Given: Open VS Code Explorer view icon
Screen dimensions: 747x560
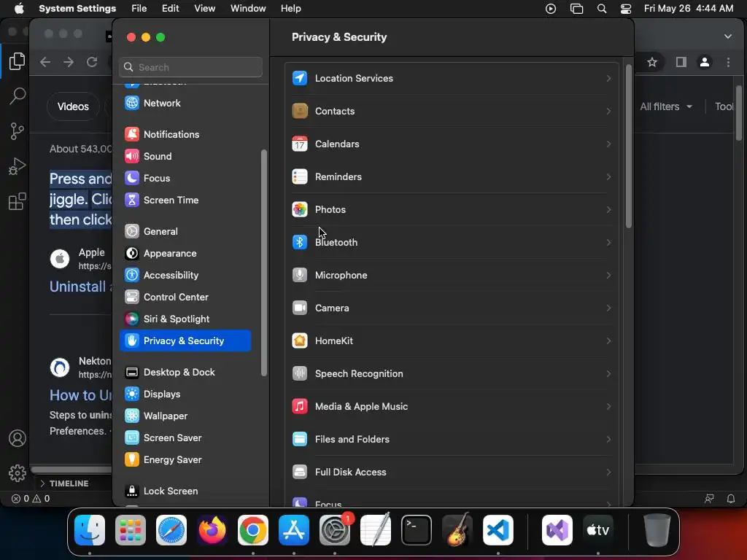Looking at the screenshot, I should click(18, 61).
